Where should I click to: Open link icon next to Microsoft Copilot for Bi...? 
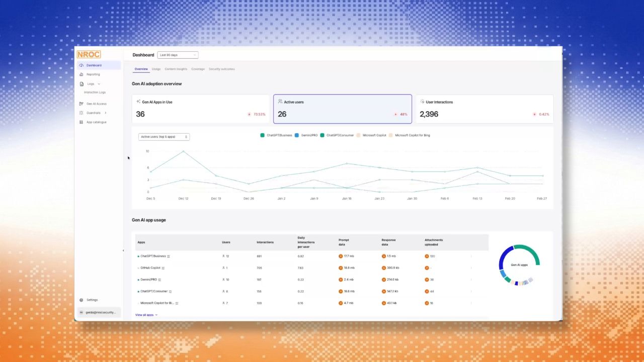[177, 303]
